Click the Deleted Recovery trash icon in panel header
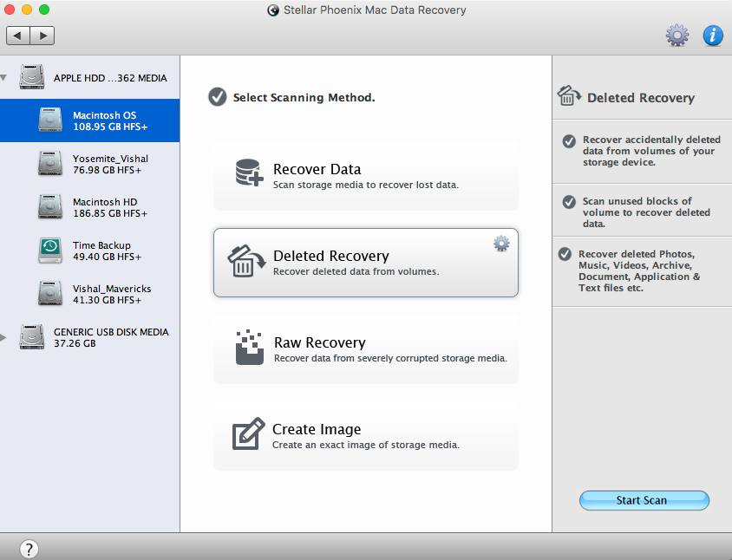 [569, 95]
